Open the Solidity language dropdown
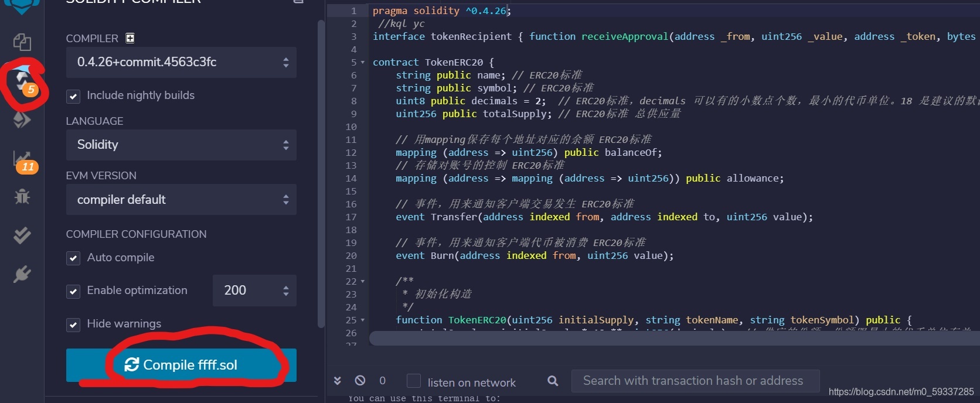The image size is (980, 403). coord(181,145)
